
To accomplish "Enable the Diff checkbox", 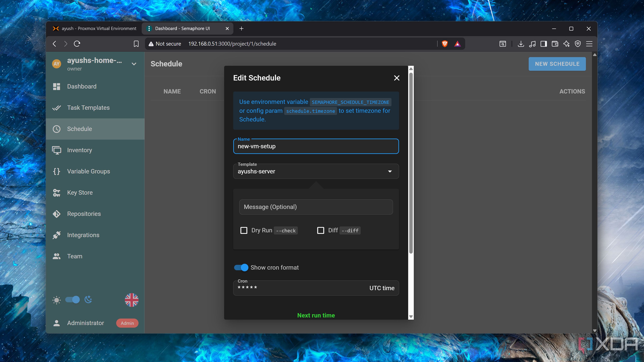I will pos(320,230).
